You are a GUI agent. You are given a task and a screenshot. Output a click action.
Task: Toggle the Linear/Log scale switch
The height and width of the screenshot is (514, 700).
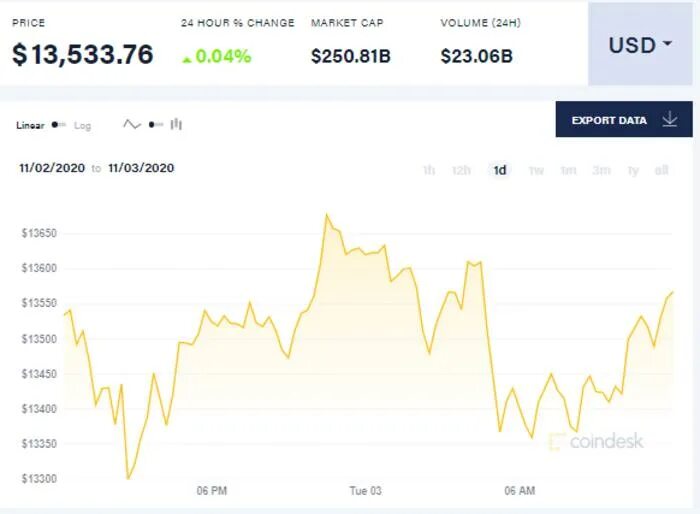[x=58, y=125]
